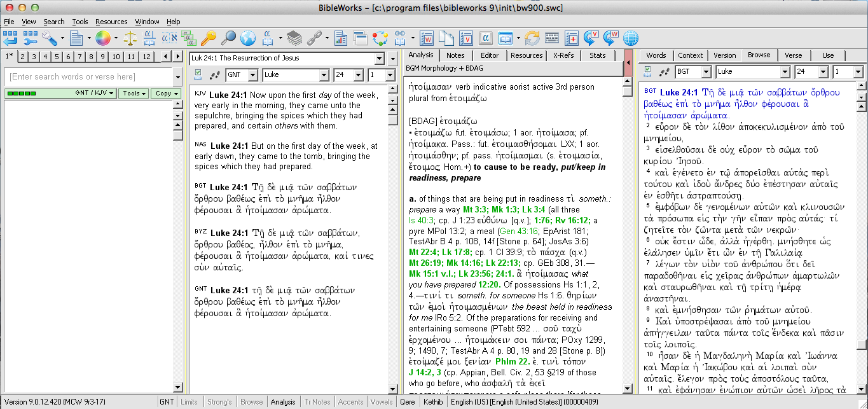The width and height of the screenshot is (868, 409).
Task: Click the alpha key button icon
Action: coord(486,38)
